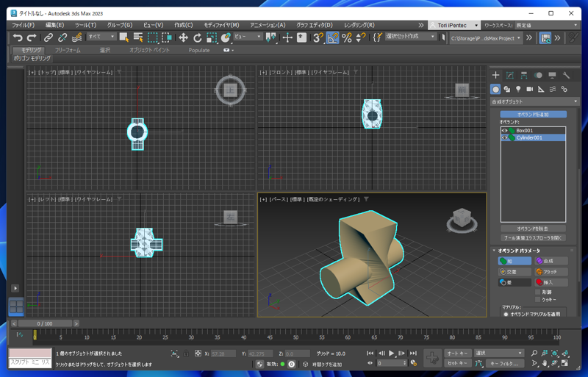Open Select by Name list
The width and height of the screenshot is (588, 377).
(x=138, y=37)
